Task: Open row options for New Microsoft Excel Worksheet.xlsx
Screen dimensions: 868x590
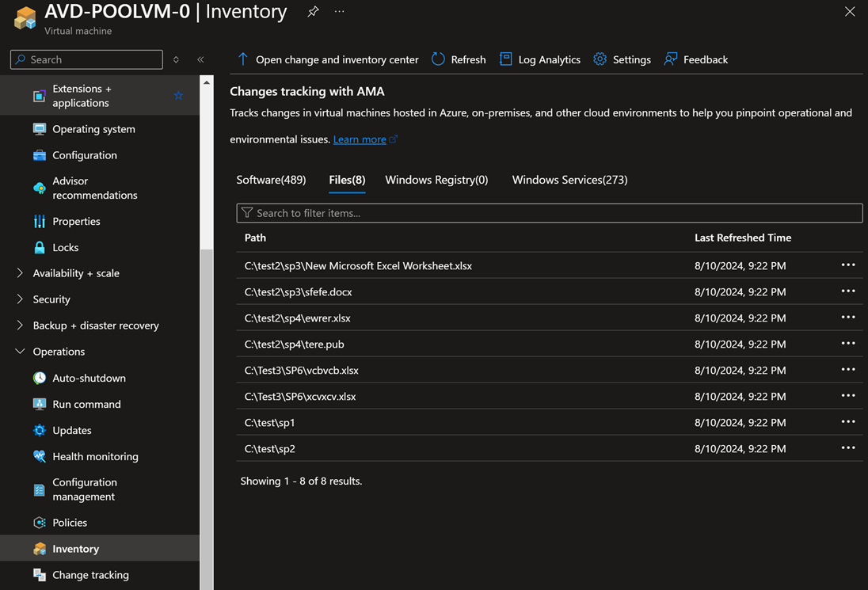Action: 848,265
